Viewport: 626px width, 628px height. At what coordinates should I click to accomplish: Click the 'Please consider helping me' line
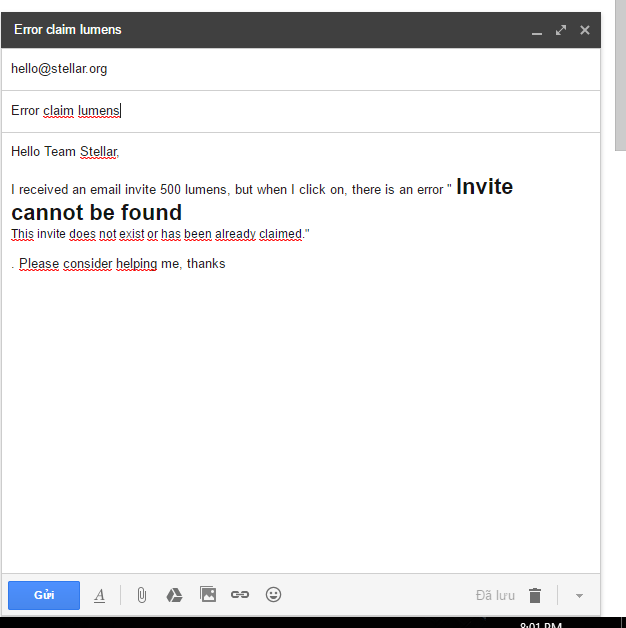[x=120, y=264]
